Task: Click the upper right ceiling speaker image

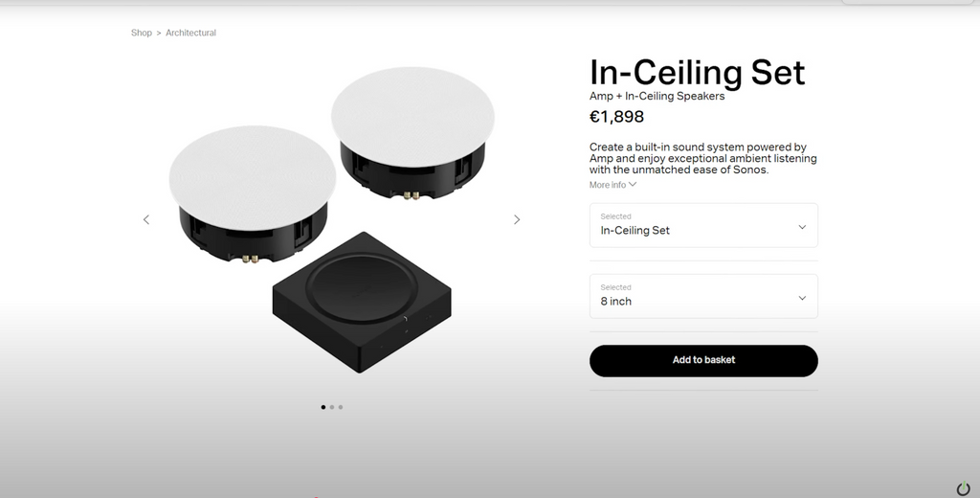Action: click(x=413, y=132)
